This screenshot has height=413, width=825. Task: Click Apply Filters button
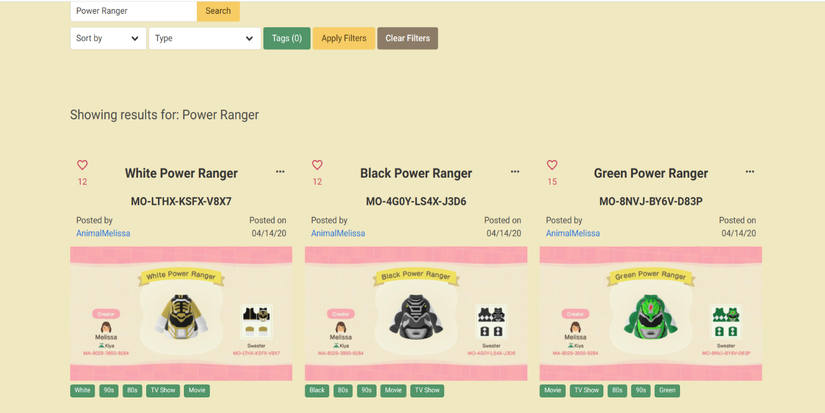click(344, 38)
